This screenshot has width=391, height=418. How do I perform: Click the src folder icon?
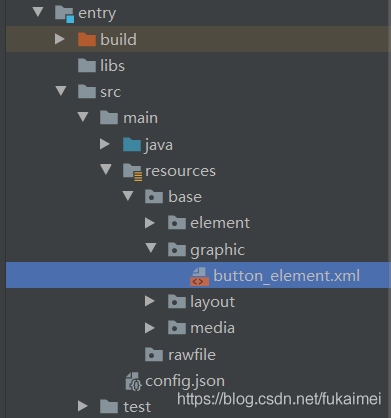87,91
